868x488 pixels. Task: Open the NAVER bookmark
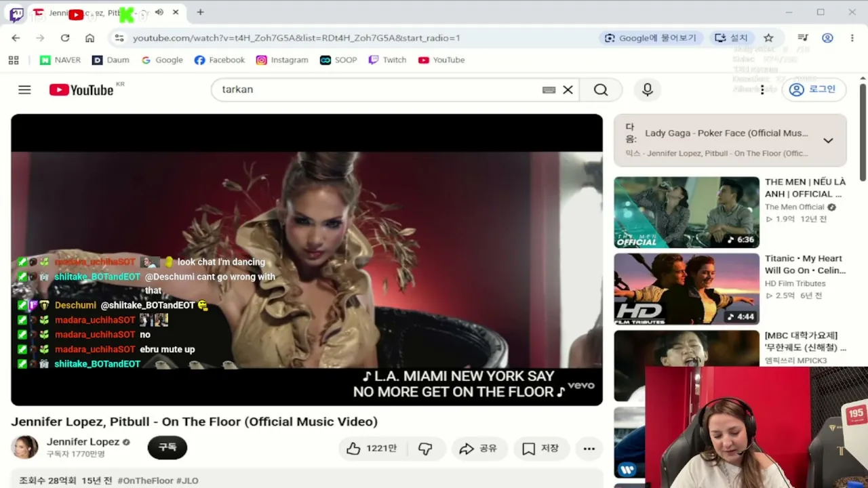coord(60,60)
